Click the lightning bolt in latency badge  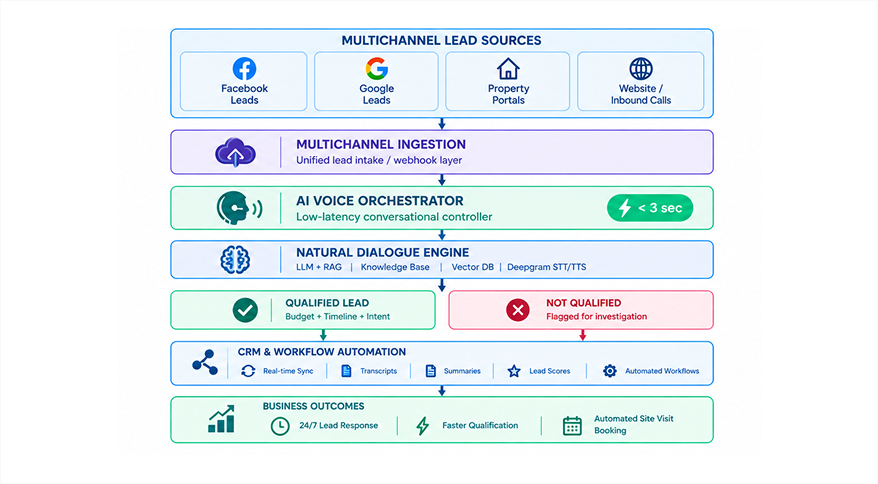click(x=624, y=208)
